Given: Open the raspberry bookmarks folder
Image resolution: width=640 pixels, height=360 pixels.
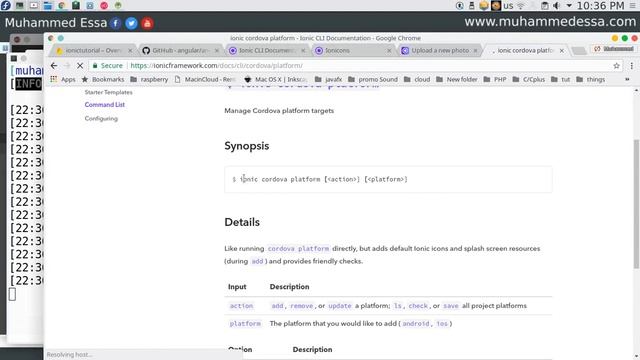Looking at the screenshot, I should (149, 79).
